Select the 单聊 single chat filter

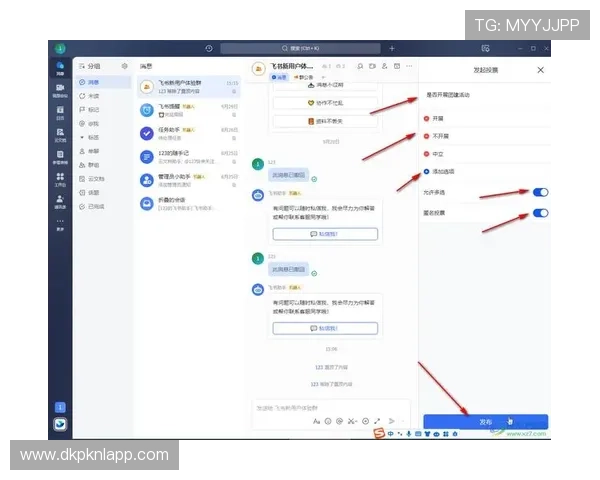(x=103, y=151)
